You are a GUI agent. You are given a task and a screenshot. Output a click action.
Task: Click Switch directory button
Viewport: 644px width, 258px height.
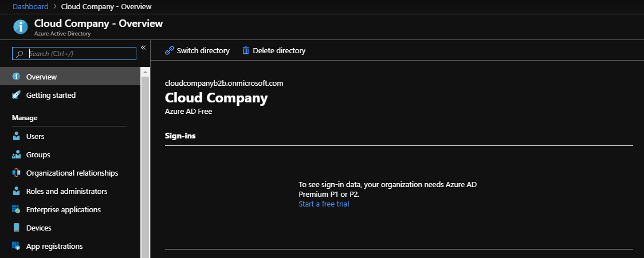click(x=197, y=50)
